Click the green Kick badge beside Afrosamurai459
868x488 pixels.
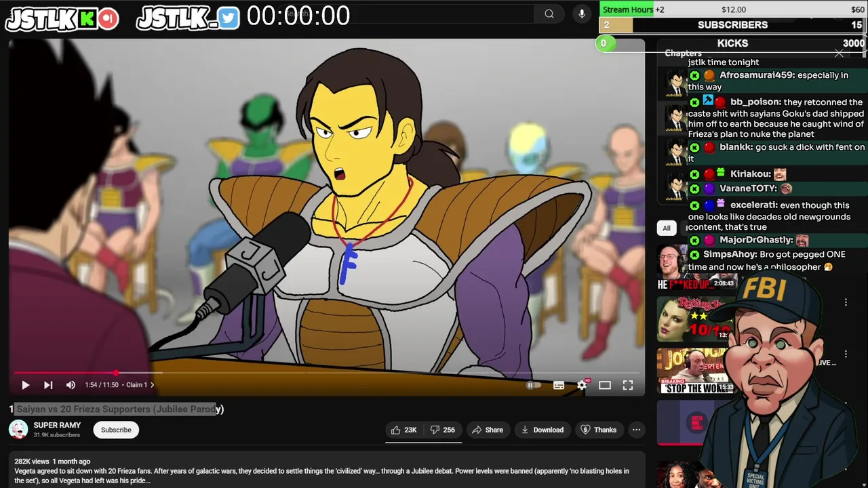[694, 76]
